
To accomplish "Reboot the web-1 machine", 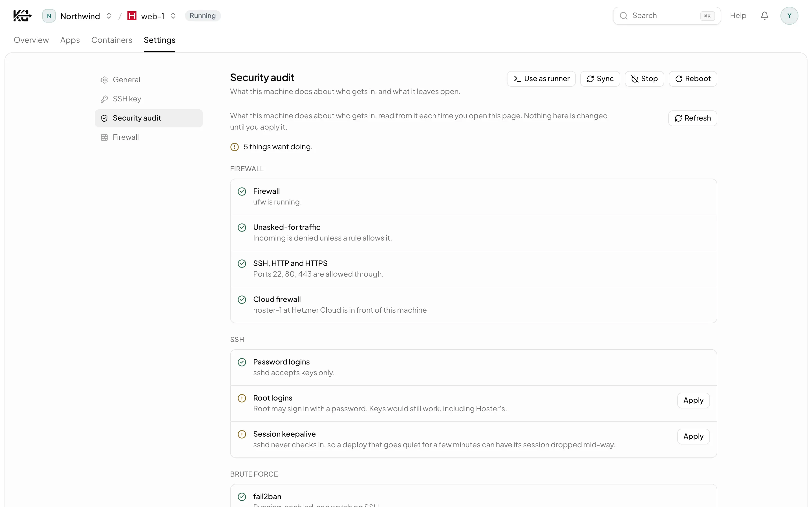I will point(692,79).
